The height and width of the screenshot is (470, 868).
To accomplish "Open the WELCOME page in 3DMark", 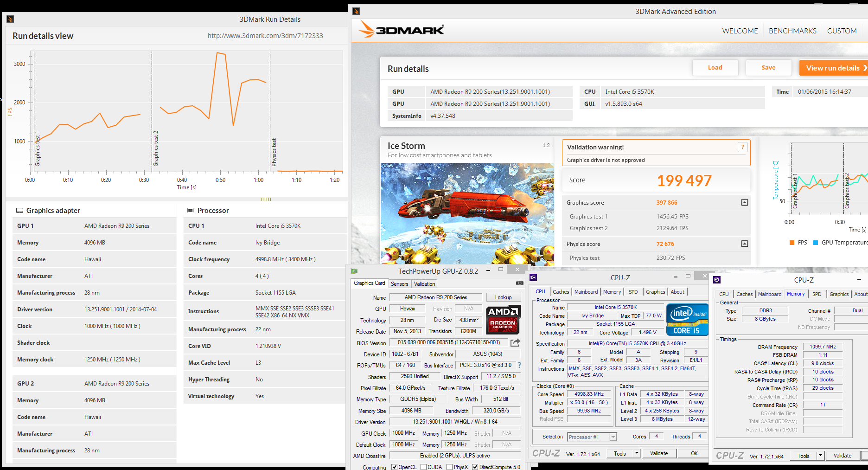I will [740, 31].
